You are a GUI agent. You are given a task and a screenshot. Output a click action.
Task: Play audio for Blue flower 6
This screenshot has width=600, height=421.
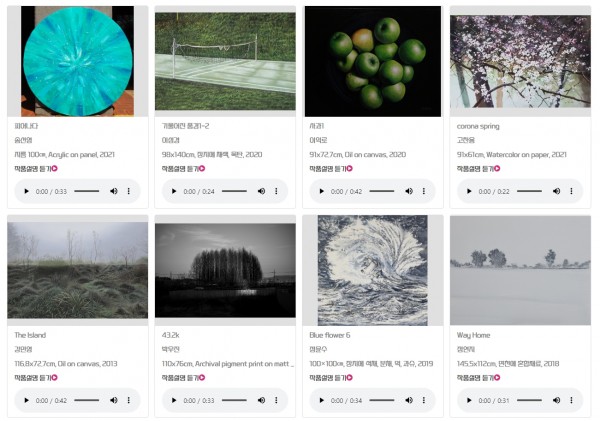tap(321, 400)
